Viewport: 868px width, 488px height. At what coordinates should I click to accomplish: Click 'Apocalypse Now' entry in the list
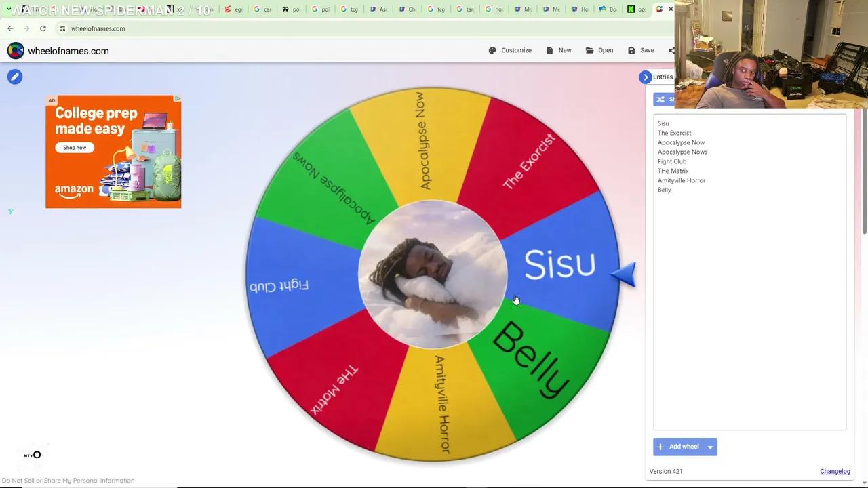(681, 142)
